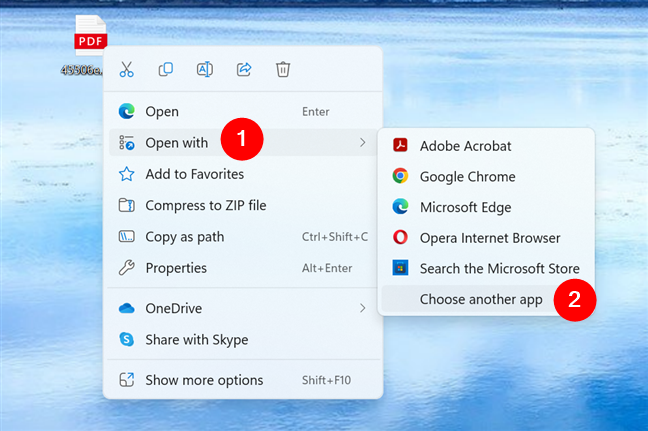648x431 pixels.
Task: Expand the Open with submenu arrow
Action: (362, 143)
